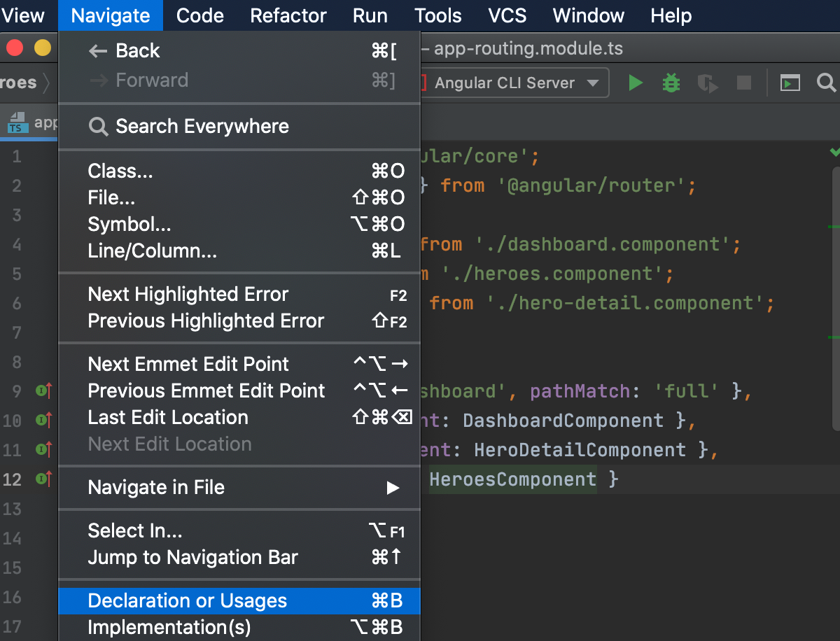The image size is (840, 641).
Task: Open the VCS menu
Action: (x=507, y=15)
